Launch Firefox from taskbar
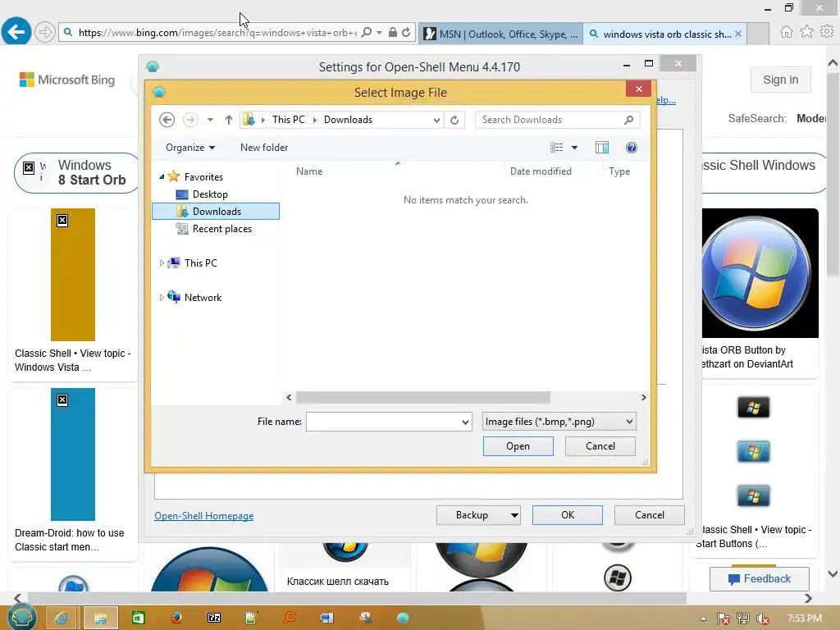 [176, 619]
